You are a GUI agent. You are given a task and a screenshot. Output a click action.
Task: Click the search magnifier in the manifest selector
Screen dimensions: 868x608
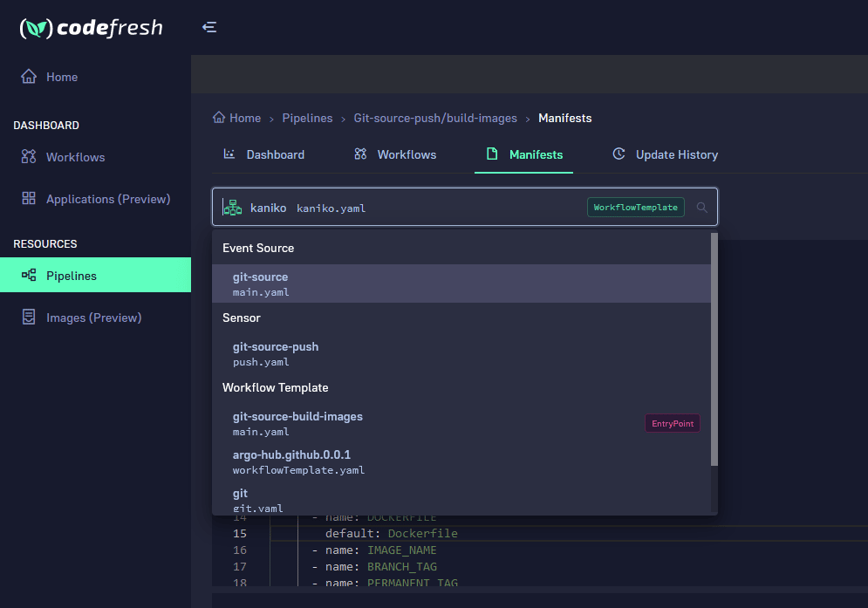pyautogui.click(x=701, y=208)
